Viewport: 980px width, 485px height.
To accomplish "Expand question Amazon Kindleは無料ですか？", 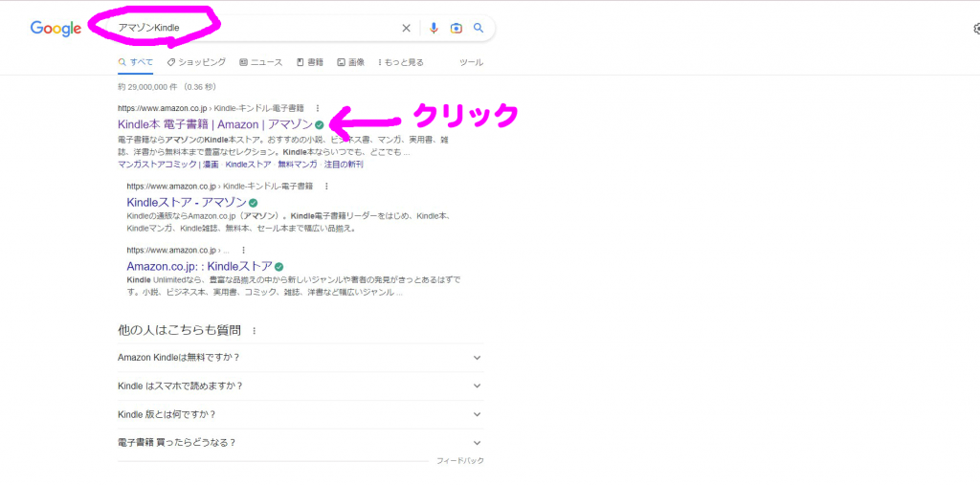I will [301, 358].
